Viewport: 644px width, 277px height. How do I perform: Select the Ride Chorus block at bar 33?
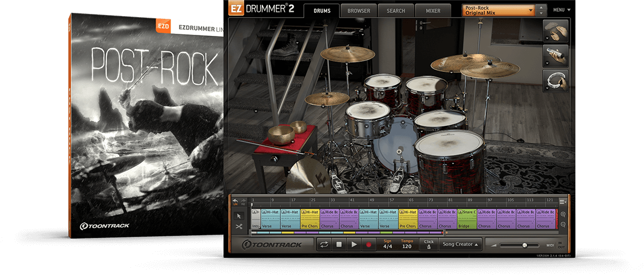pos(330,219)
